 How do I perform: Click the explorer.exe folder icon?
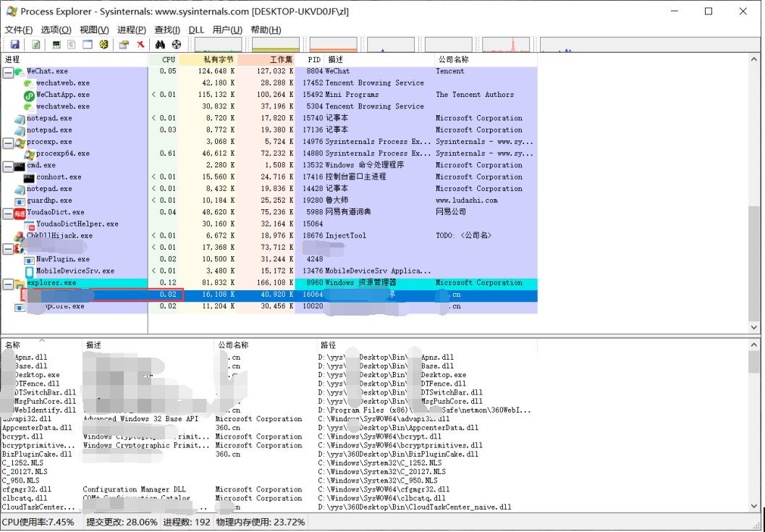[x=20, y=284]
